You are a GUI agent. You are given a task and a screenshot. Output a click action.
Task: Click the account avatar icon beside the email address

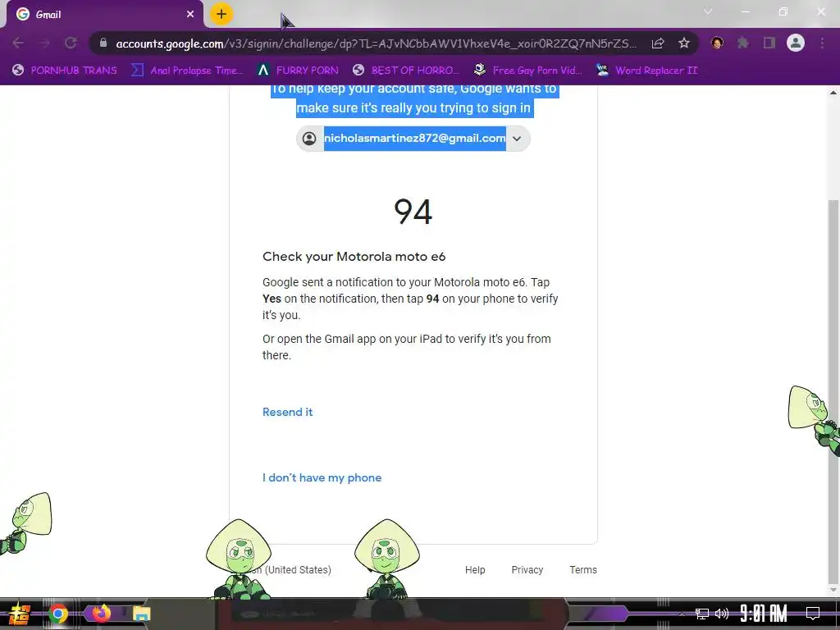[309, 139]
